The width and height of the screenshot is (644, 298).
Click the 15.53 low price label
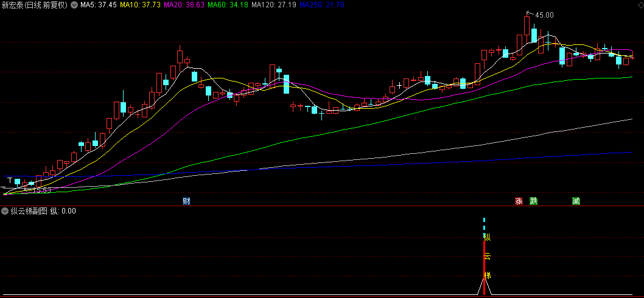(41, 190)
